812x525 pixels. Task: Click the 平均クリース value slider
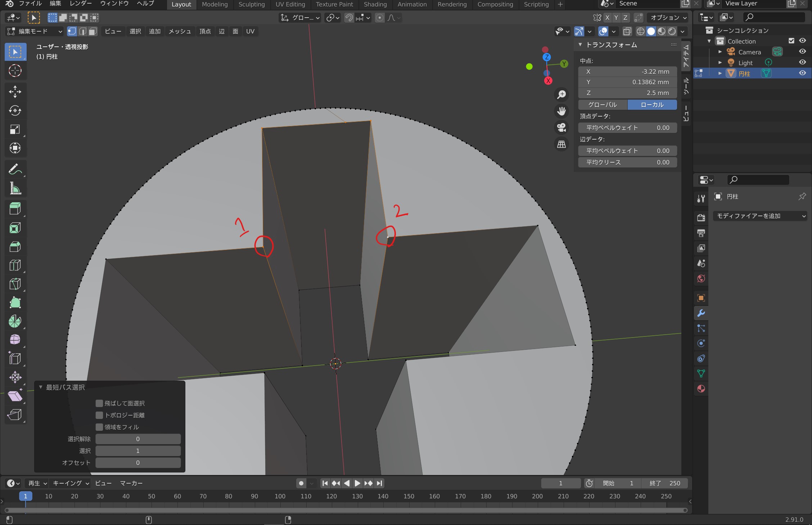(627, 162)
